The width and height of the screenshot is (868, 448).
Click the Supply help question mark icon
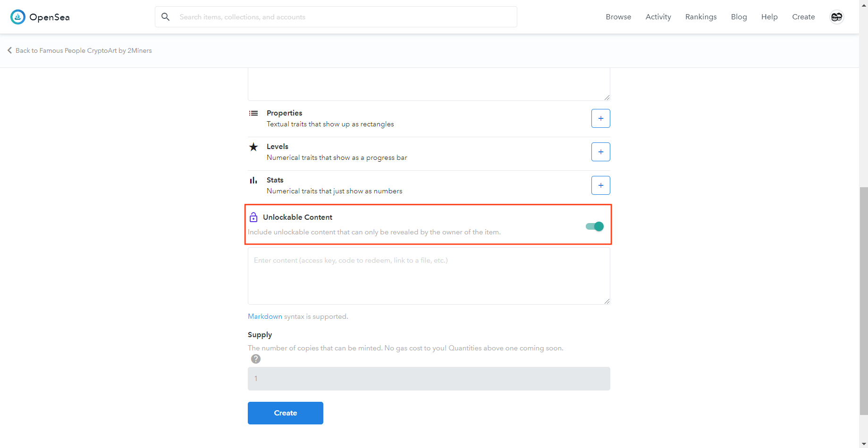click(x=256, y=359)
